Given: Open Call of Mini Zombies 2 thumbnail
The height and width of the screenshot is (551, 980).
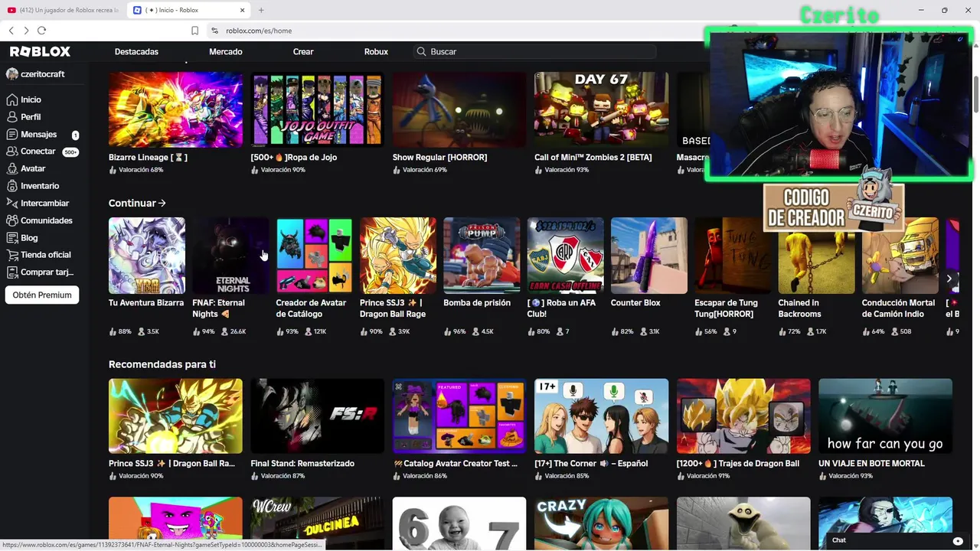Looking at the screenshot, I should (601, 109).
